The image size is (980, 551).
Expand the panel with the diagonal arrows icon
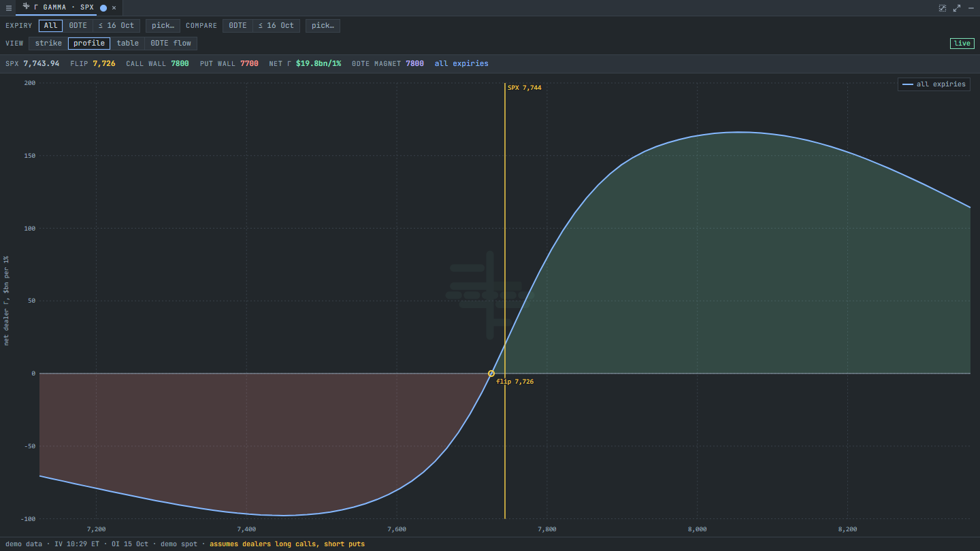click(957, 8)
